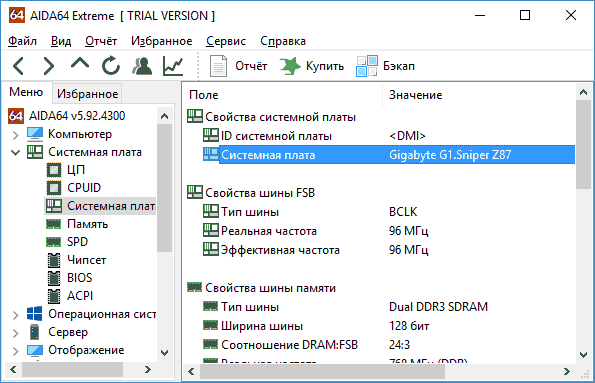Screen dimensions: 595x383
Task: Click the forward navigation arrow
Action: (49, 66)
